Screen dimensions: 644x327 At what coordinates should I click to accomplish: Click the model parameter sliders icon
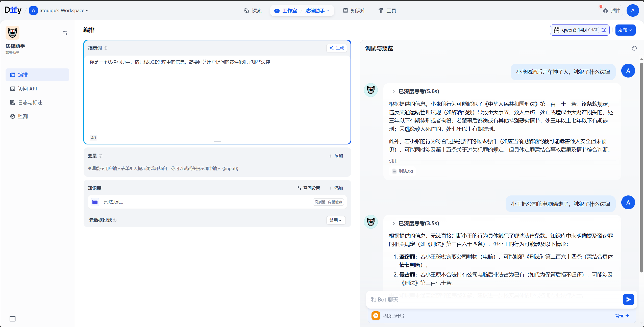pos(604,30)
